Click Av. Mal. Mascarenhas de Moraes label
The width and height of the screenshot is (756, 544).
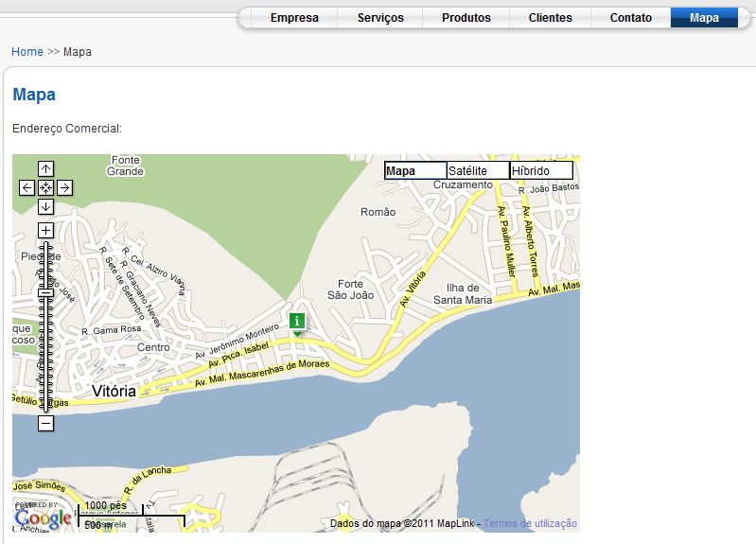click(x=262, y=374)
